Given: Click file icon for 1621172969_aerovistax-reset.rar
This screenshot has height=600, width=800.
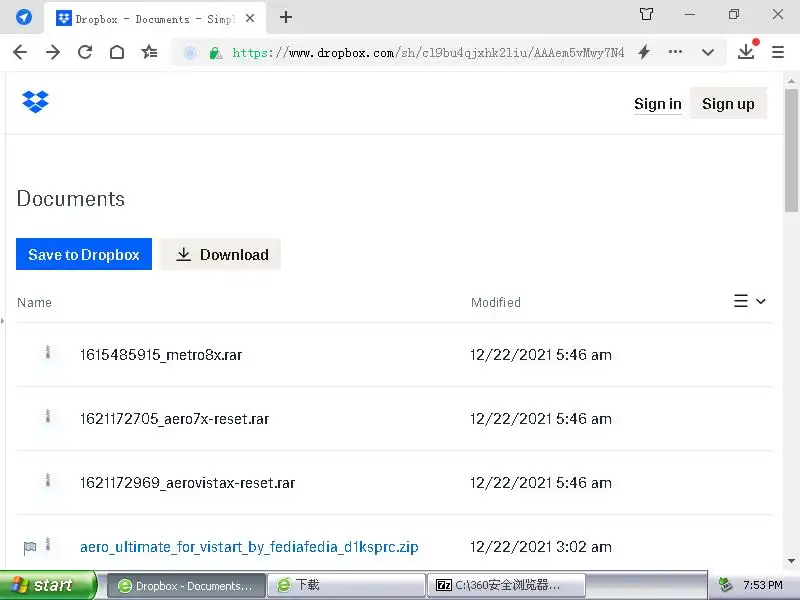Looking at the screenshot, I should pos(47,480).
